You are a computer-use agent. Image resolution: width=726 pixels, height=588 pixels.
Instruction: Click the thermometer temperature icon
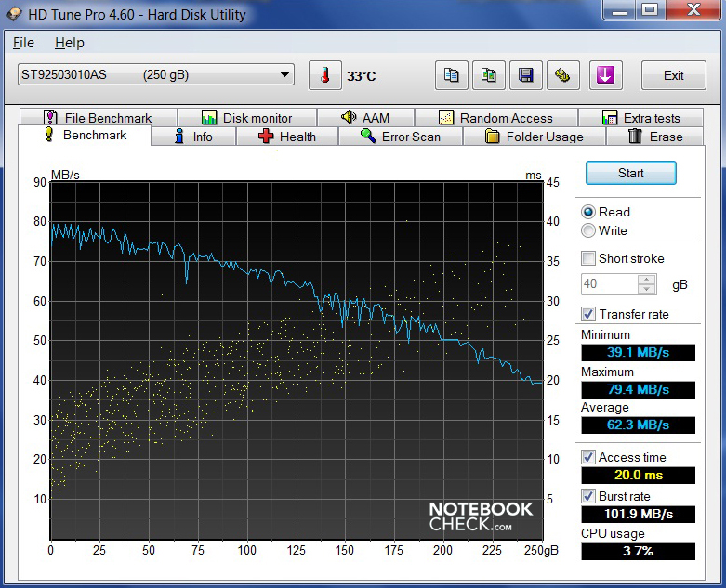click(325, 75)
